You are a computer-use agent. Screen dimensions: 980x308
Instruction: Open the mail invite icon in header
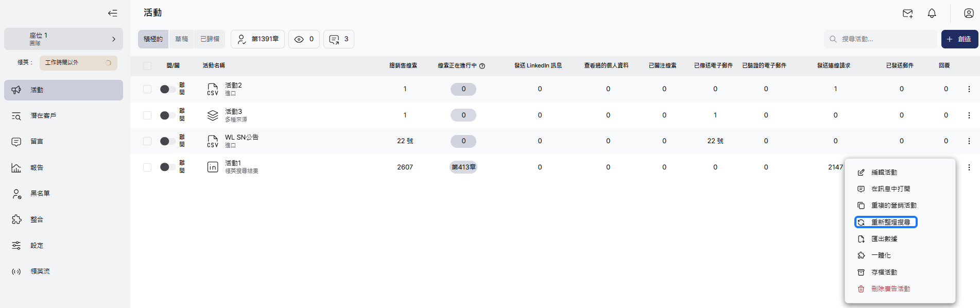[907, 13]
